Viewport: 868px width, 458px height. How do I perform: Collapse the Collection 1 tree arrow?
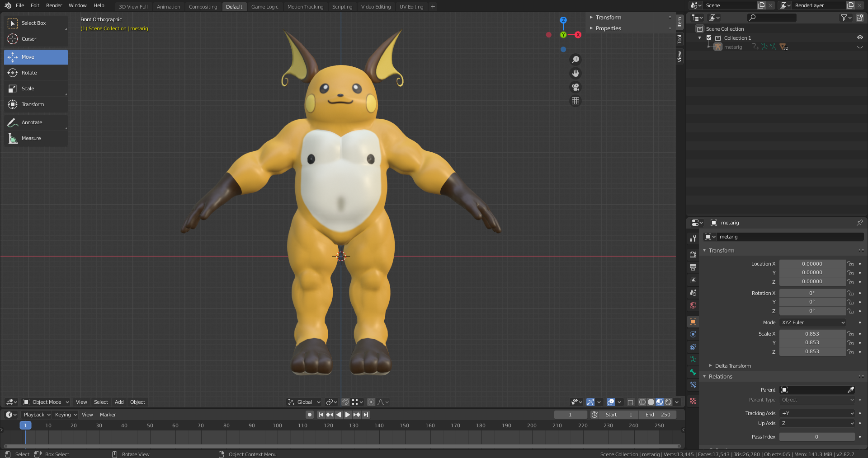(700, 38)
